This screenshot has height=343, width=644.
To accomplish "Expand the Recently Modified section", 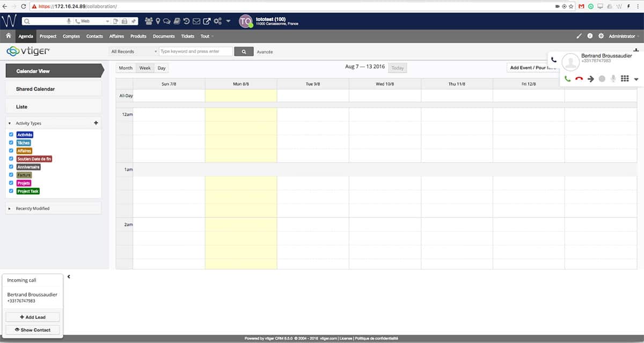I will tap(33, 208).
